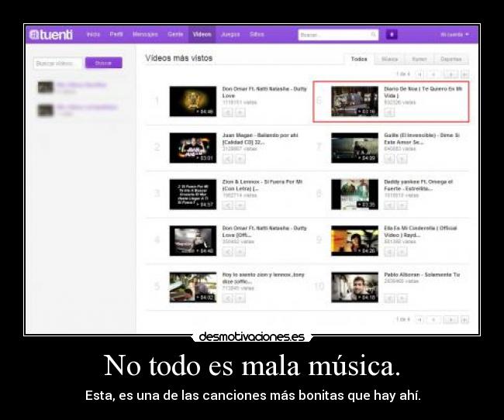Image resolution: width=504 pixels, height=420 pixels.
Task: Switch to the Deportes tab
Action: pos(451,59)
